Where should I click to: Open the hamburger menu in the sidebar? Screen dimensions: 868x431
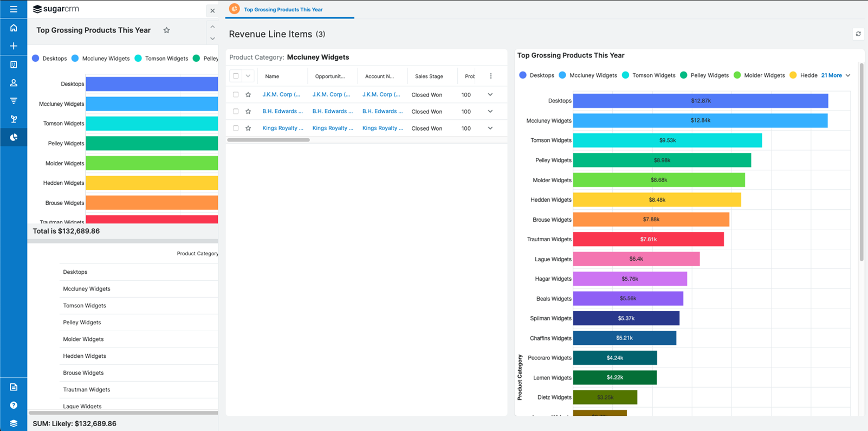[x=14, y=9]
